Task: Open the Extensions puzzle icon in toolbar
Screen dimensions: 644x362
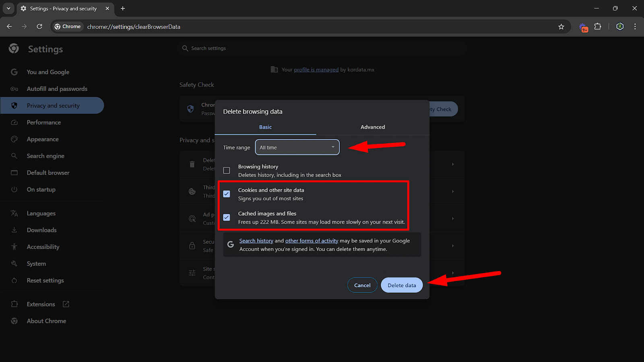Action: 598,27
